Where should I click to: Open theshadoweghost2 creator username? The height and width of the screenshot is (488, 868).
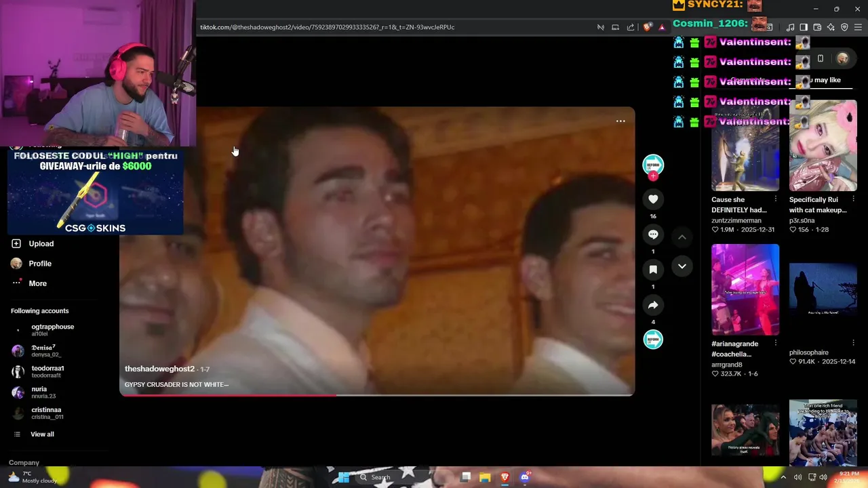[159, 369]
